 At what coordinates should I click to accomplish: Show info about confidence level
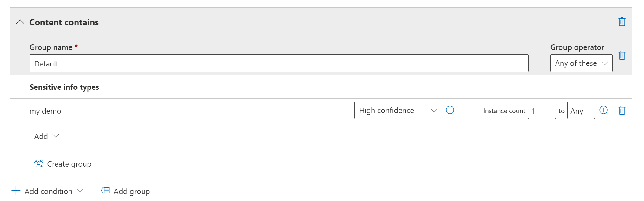[x=450, y=110]
